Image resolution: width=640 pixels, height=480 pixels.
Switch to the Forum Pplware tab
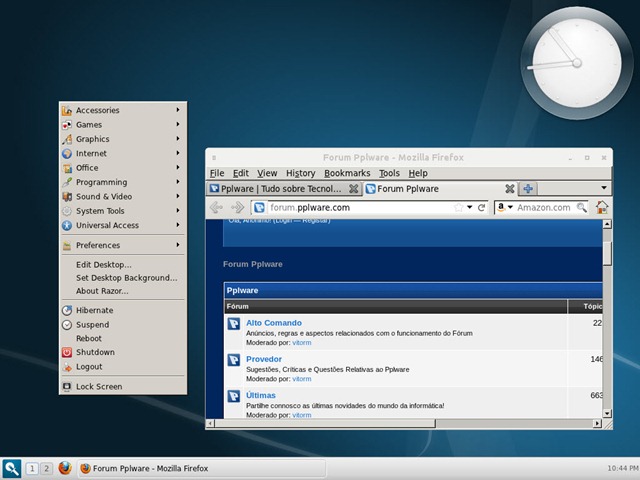440,189
